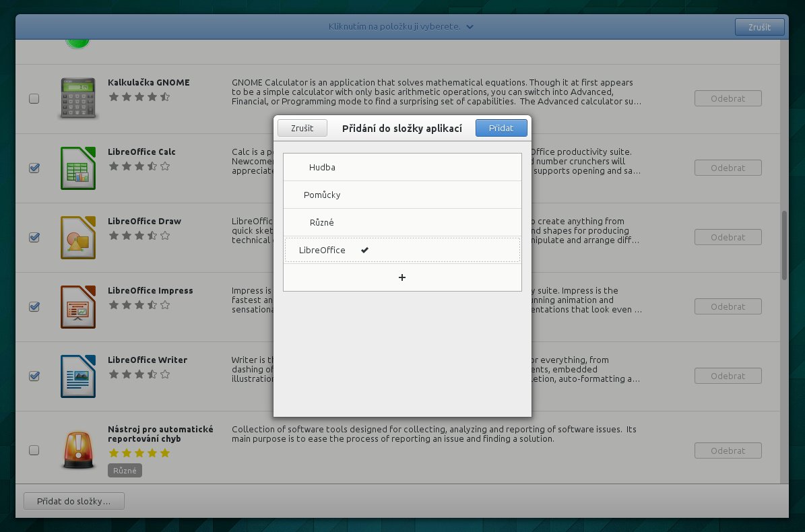Click the LibreOffice Calc title text
This screenshot has height=532, width=805.
(x=141, y=152)
